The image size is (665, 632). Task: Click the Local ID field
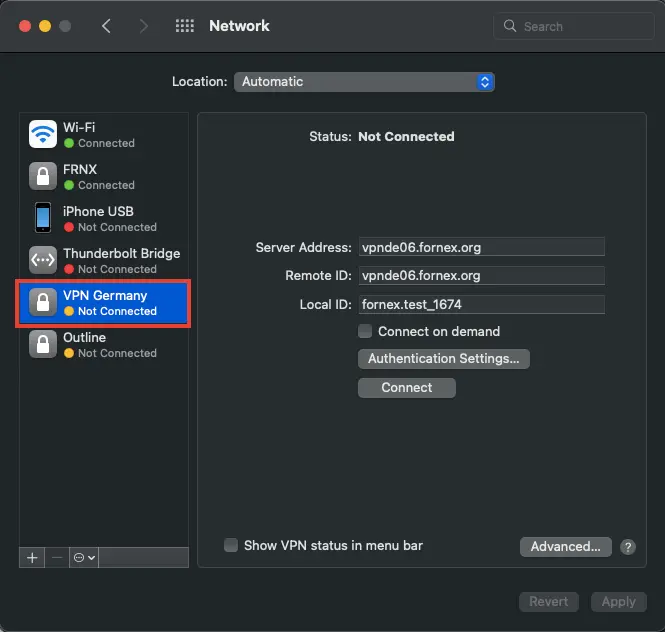pos(481,305)
